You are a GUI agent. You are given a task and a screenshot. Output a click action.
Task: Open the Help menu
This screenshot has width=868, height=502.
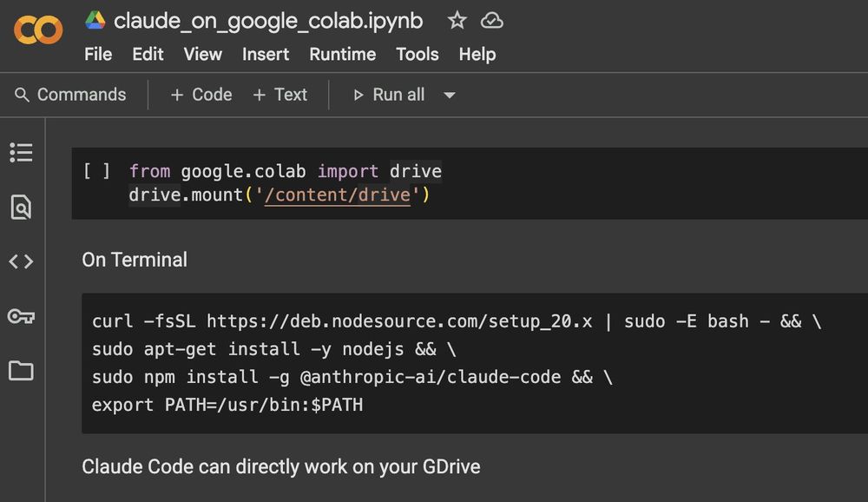click(477, 55)
